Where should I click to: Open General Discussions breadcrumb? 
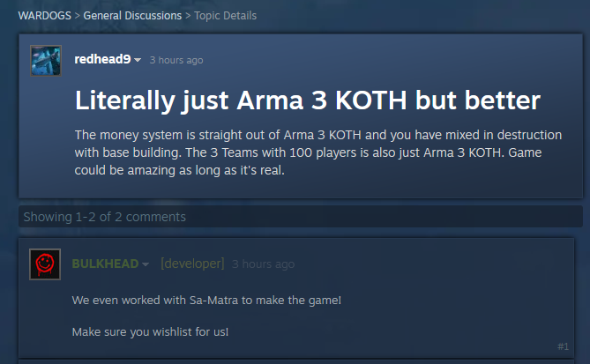tap(132, 15)
